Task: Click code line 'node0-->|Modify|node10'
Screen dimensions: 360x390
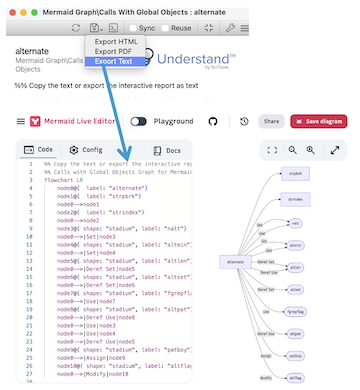Action: click(92, 374)
